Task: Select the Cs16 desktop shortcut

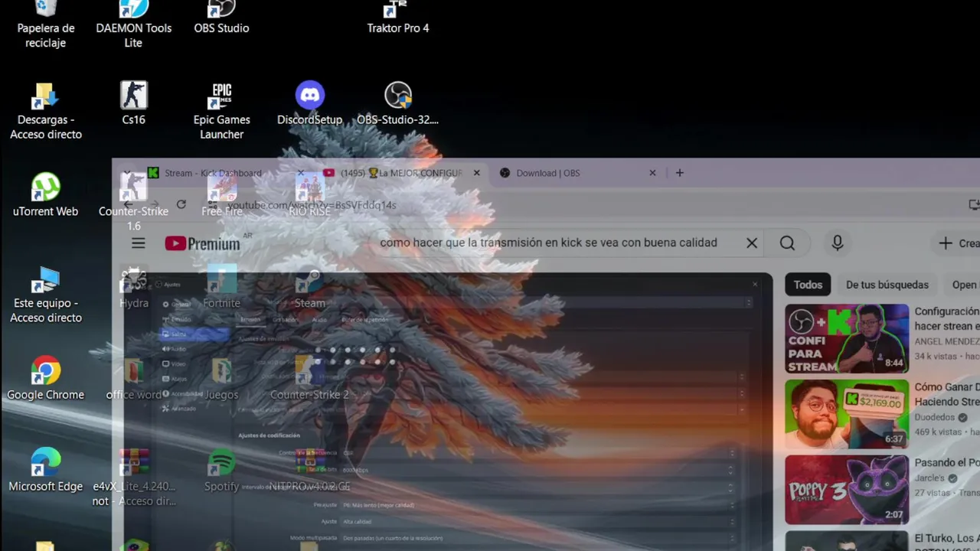Action: coord(133,103)
